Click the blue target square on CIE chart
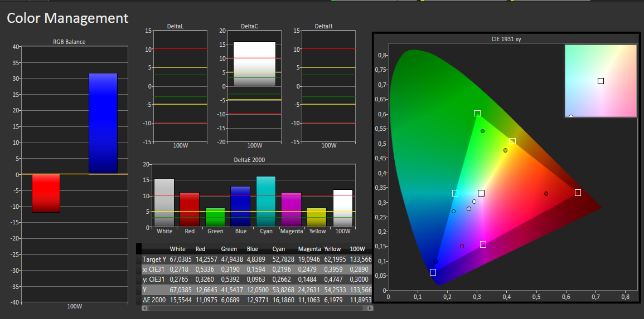 pyautogui.click(x=433, y=272)
